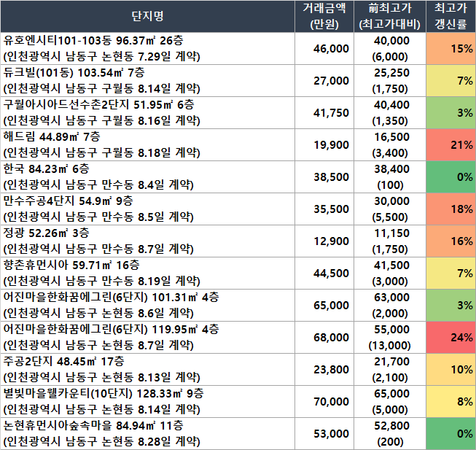Click the 44,500 transaction amount cell

(x=324, y=274)
